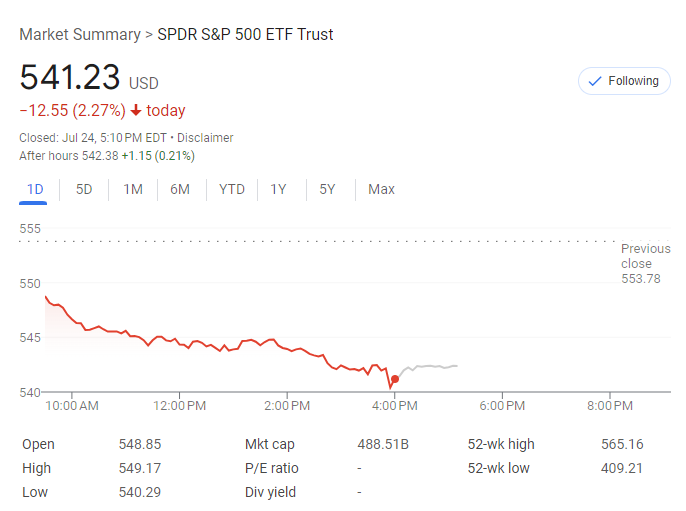Viewport: 686px width, 511px height.
Task: Switch to the 5D tab
Action: [x=84, y=189]
